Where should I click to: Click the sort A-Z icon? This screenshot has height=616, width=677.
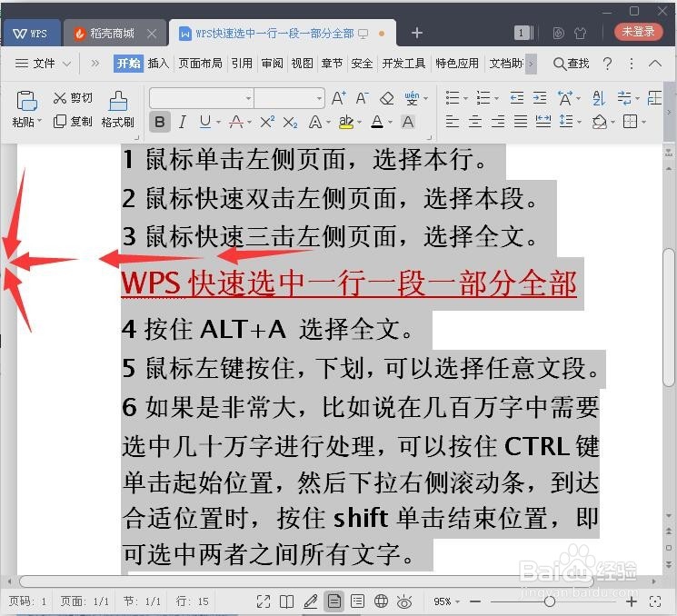tap(599, 98)
